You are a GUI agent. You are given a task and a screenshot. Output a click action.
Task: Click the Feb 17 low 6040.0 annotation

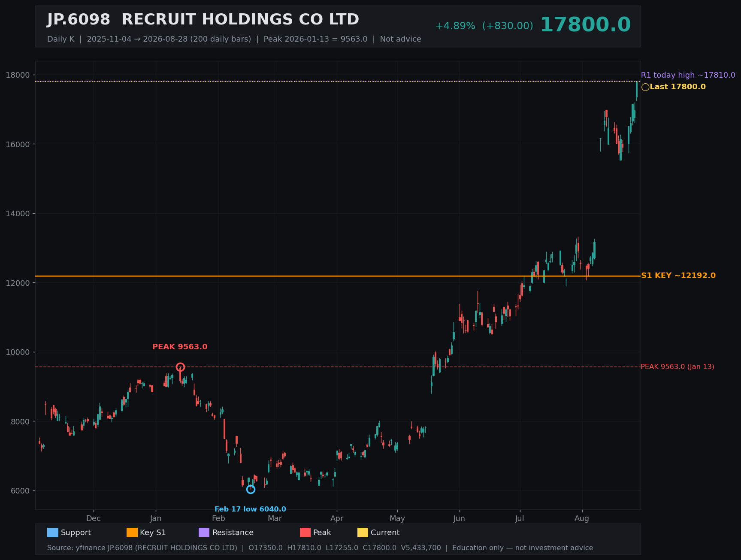click(250, 509)
